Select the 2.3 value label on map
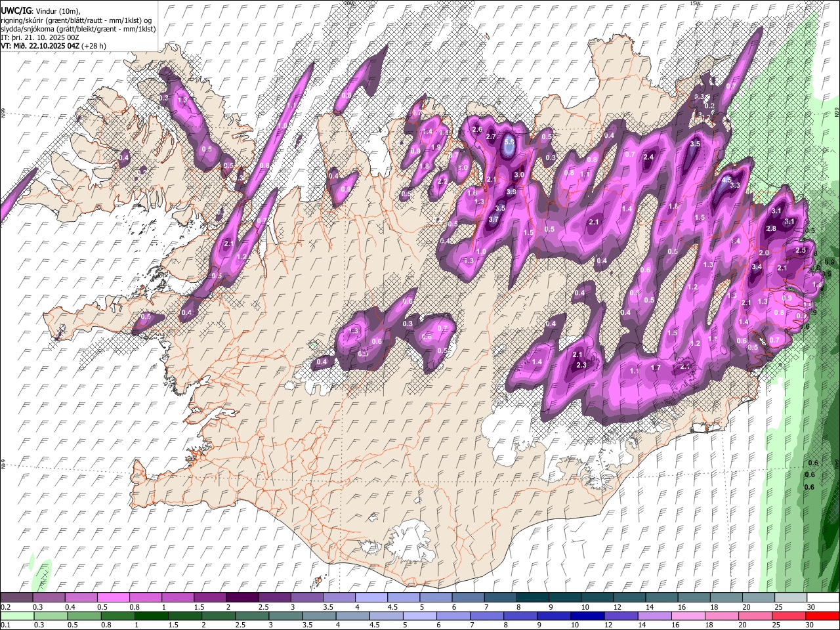 (x=581, y=365)
